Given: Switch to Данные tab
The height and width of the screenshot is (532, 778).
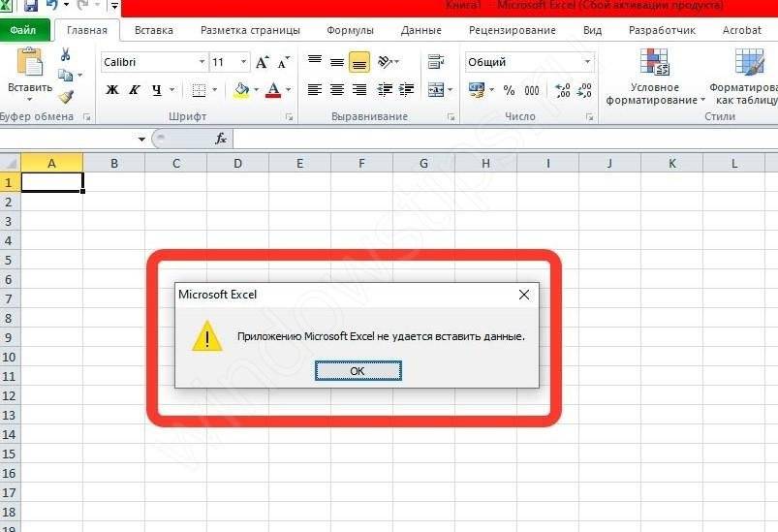Looking at the screenshot, I should [420, 30].
